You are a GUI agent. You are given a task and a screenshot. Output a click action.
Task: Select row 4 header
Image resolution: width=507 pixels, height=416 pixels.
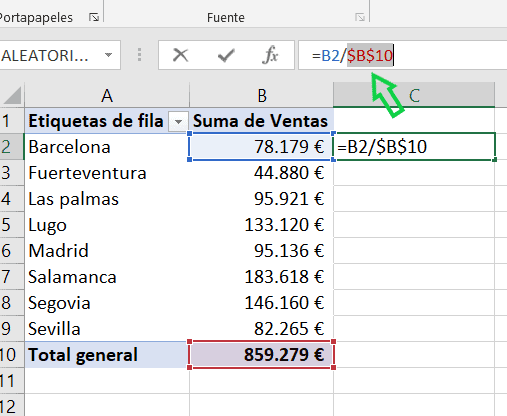tap(12, 199)
